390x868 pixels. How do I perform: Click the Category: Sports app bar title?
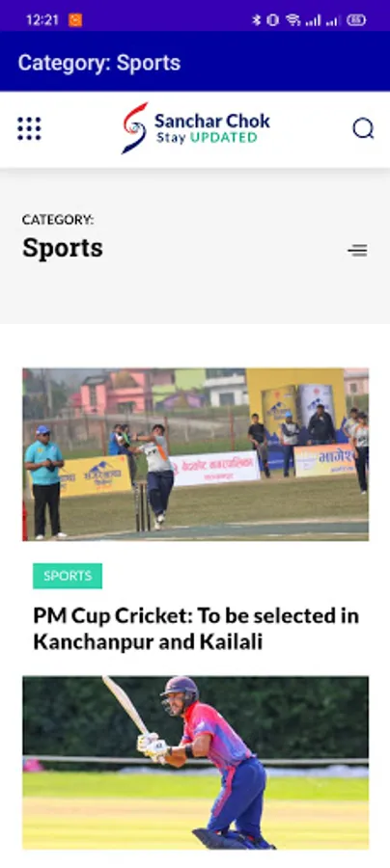[x=99, y=63]
